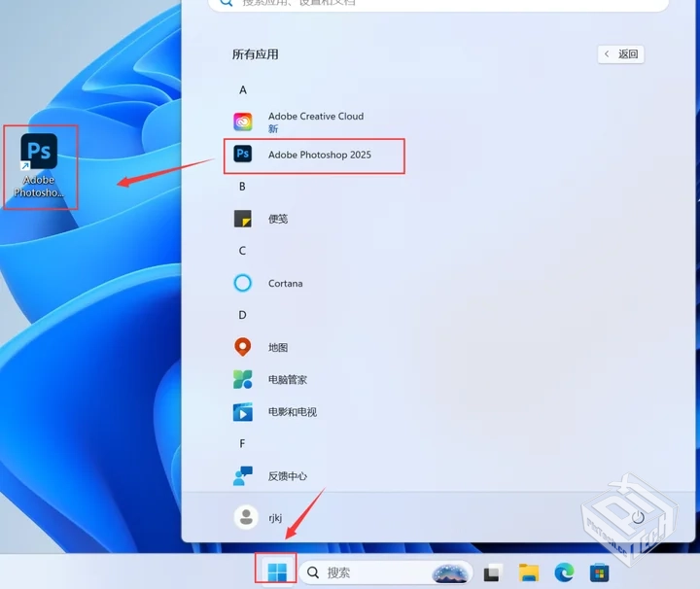Launch the 反馈中心 feedback app
Image resolution: width=700 pixels, height=589 pixels.
pos(287,476)
